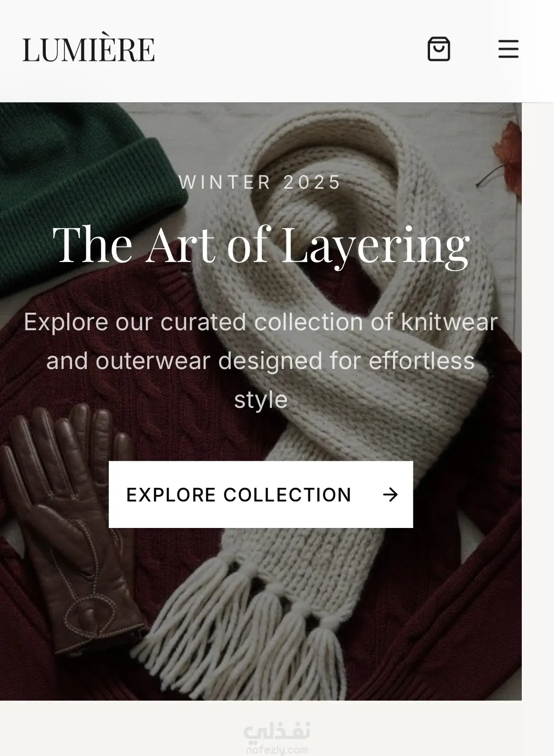Click the word 'style' in description
The width and height of the screenshot is (554, 756).
click(x=261, y=400)
